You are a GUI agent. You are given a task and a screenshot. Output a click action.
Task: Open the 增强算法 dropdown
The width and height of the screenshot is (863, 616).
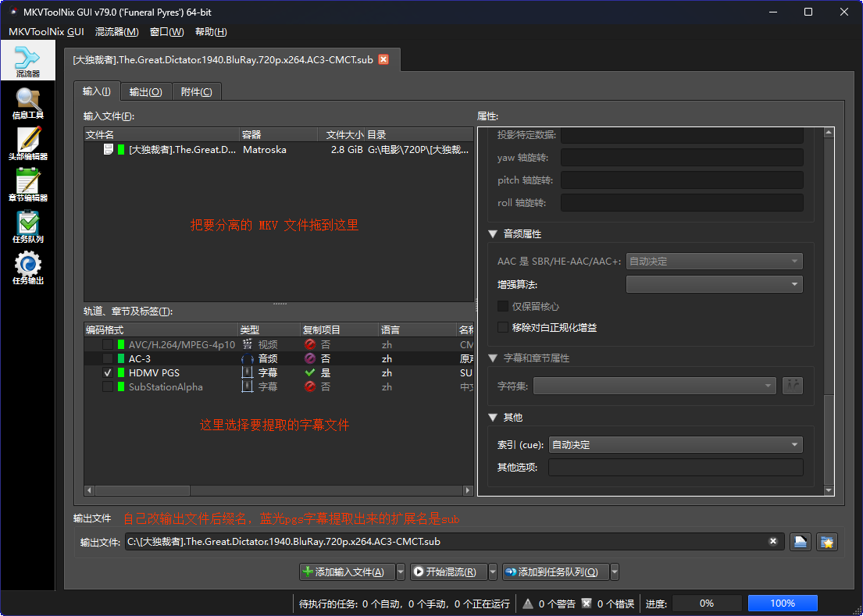715,284
